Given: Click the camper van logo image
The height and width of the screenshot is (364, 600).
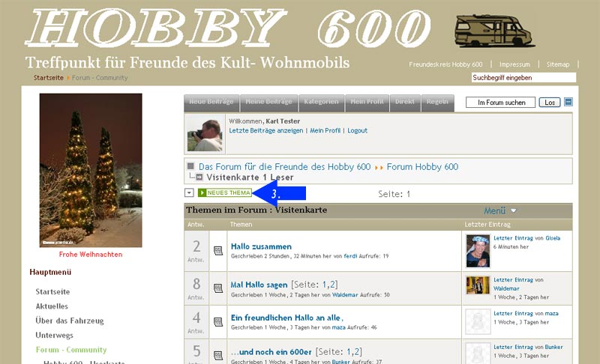Looking at the screenshot, I should click(x=493, y=31).
